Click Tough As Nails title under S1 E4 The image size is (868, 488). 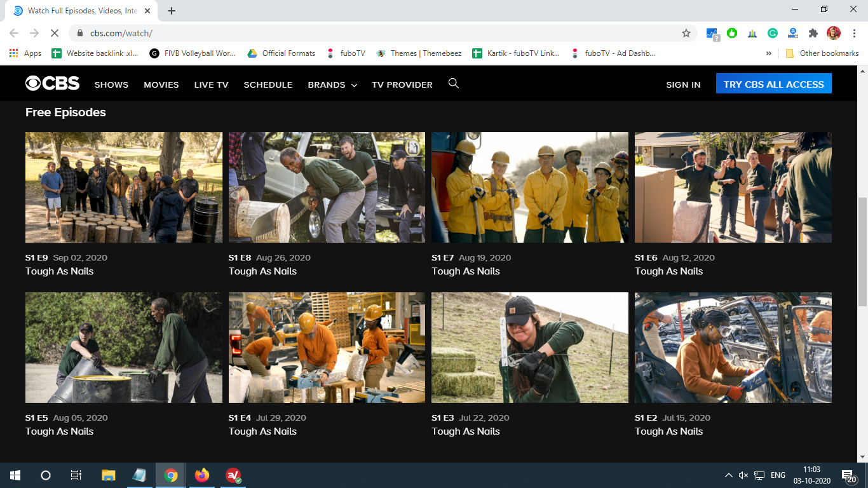click(x=262, y=431)
